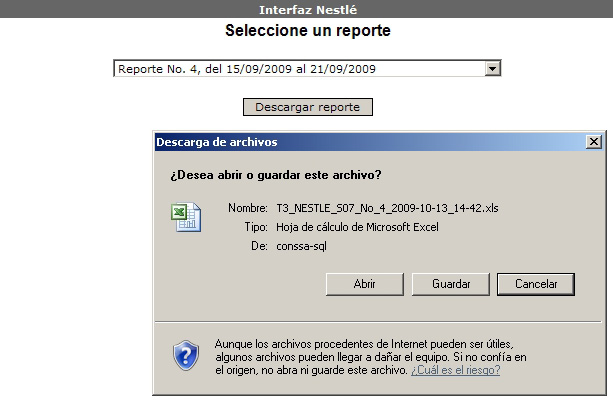This screenshot has height=404, width=613.
Task: Follow the ¿Cuál es el riesgo? link
Action: click(455, 370)
